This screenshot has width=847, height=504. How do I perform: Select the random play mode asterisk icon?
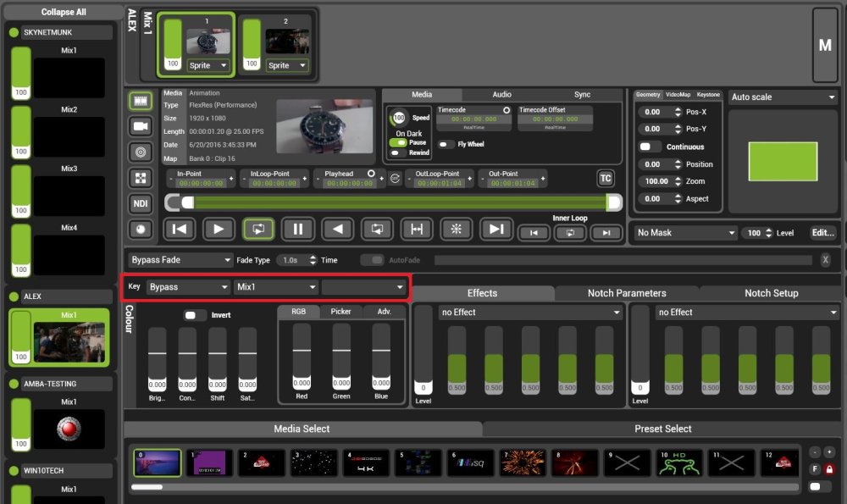(457, 229)
